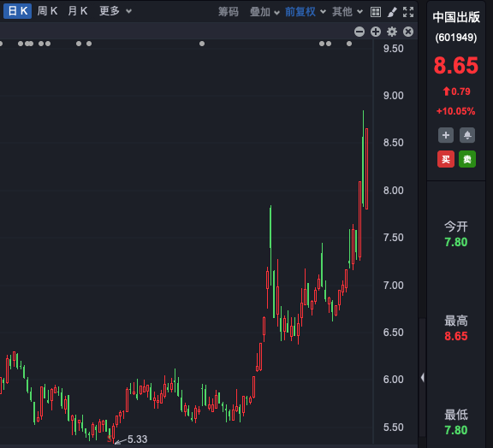Add 中国出版 to watchlist with plus button
The image size is (493, 448).
(446, 135)
